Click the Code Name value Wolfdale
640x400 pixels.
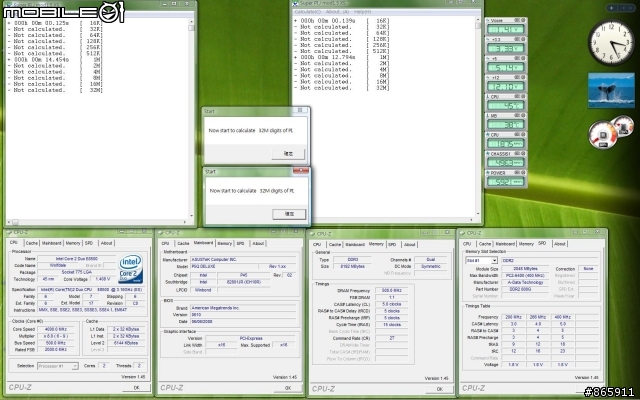point(57,266)
